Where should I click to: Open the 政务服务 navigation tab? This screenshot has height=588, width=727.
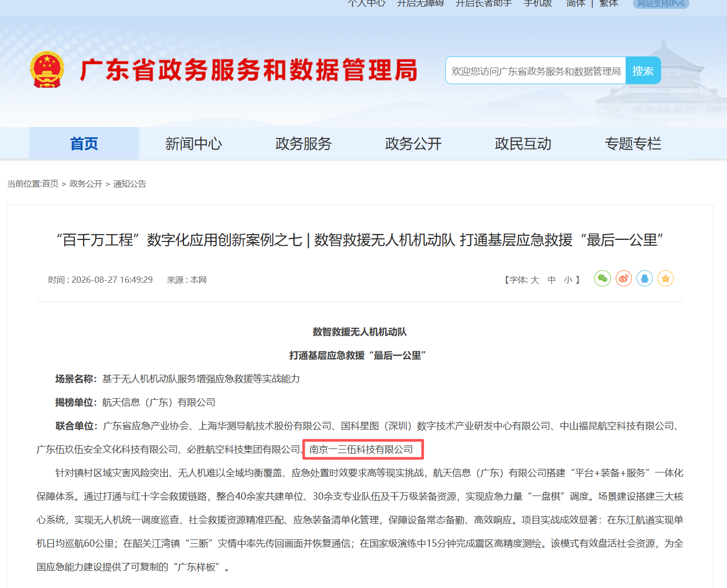304,144
